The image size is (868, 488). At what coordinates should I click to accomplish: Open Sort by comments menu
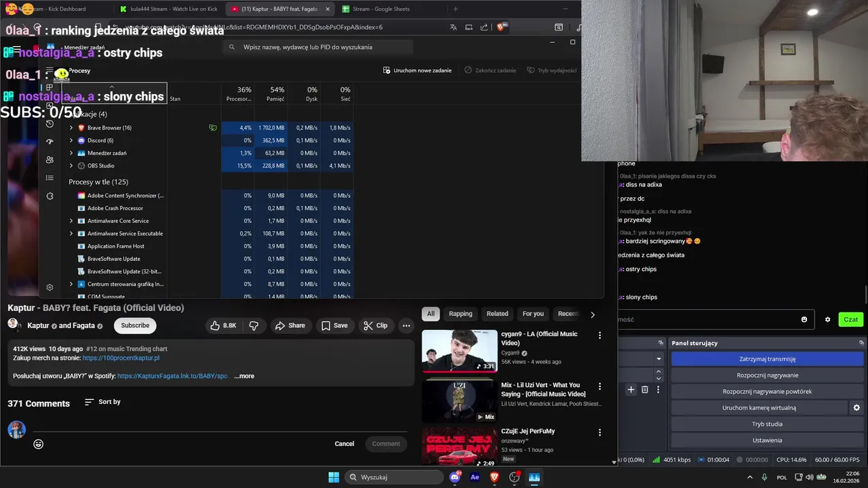pyautogui.click(x=102, y=402)
